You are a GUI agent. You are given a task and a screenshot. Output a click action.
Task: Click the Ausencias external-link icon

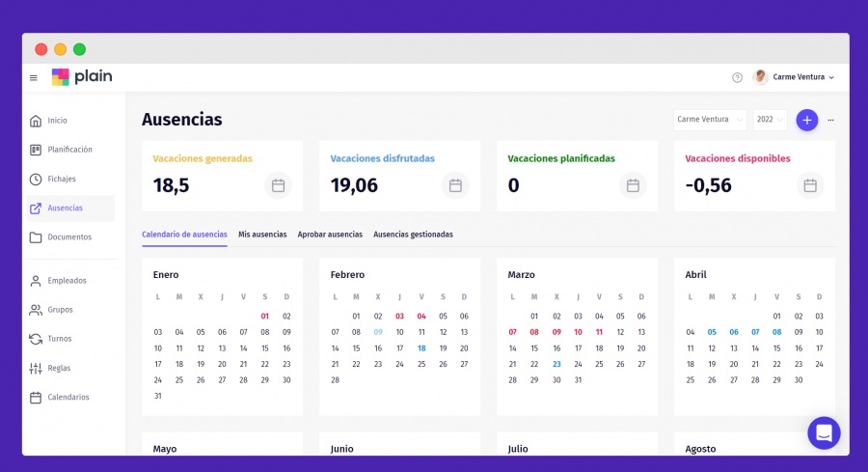click(36, 208)
